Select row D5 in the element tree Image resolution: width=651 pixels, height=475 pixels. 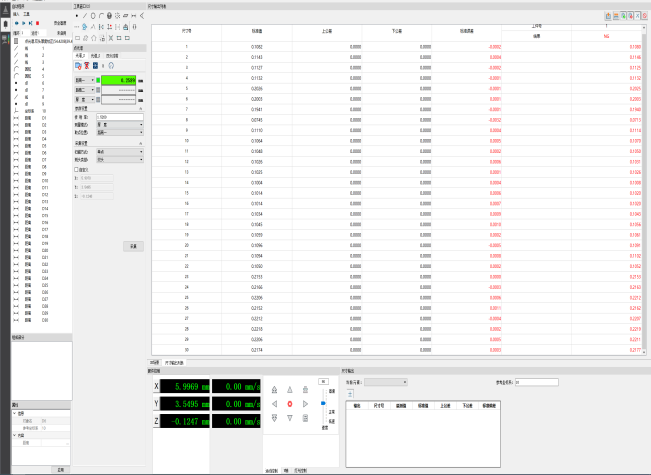(x=44, y=143)
